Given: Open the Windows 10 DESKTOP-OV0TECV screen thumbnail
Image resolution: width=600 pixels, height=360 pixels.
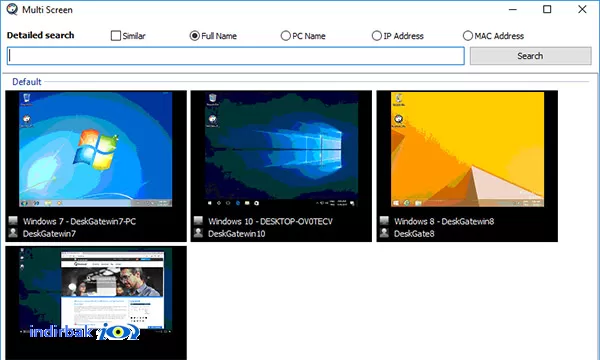Looking at the screenshot, I should [281, 149].
